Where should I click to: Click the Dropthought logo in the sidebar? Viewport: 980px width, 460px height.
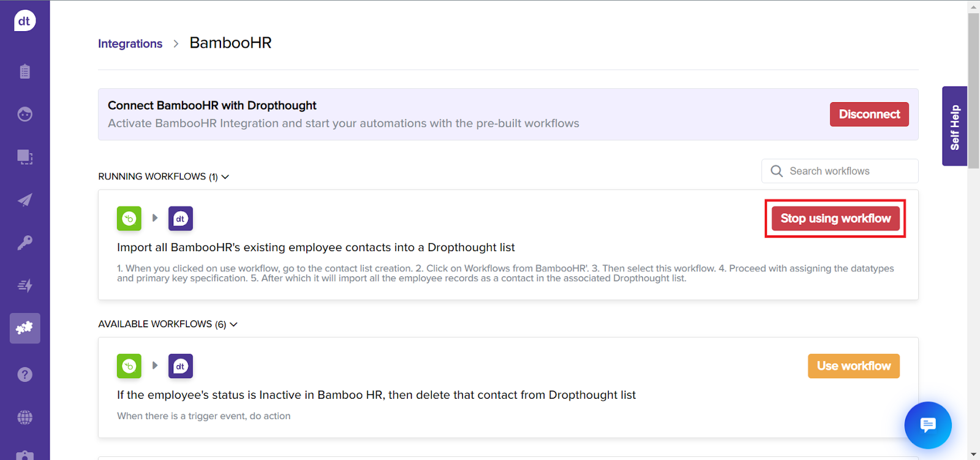point(24,21)
